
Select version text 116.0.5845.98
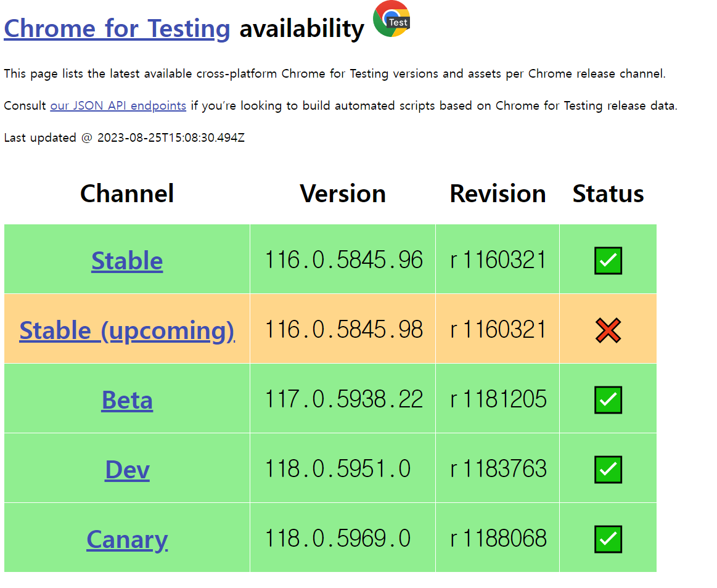pos(343,329)
